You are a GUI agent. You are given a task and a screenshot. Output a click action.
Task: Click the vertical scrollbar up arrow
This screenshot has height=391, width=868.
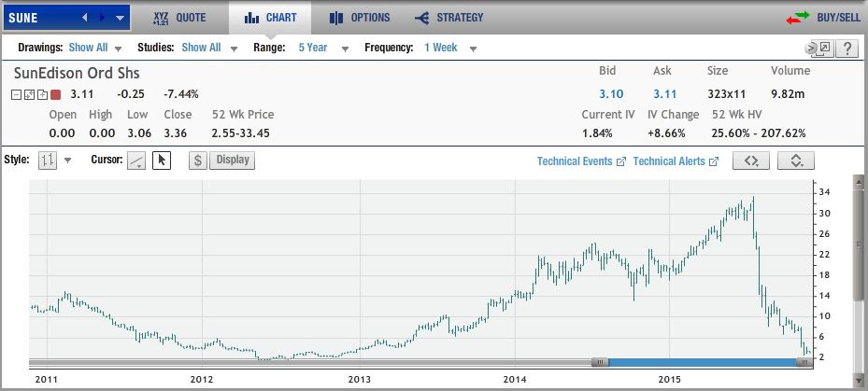tap(859, 181)
